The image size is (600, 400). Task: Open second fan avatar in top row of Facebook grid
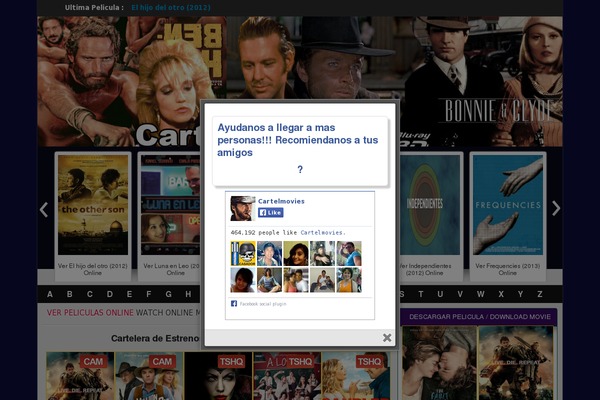coord(269,253)
